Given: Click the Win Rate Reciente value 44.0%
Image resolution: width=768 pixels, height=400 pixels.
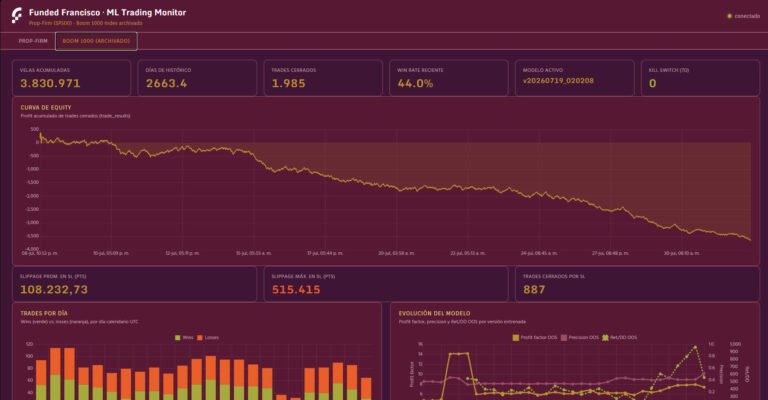Looking at the screenshot, I should click(415, 83).
